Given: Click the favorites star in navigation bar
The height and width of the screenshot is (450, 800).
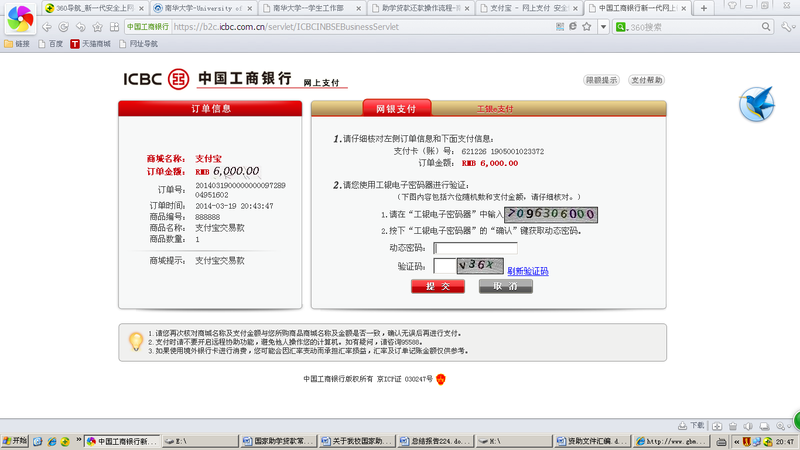Looking at the screenshot, I should [97, 27].
